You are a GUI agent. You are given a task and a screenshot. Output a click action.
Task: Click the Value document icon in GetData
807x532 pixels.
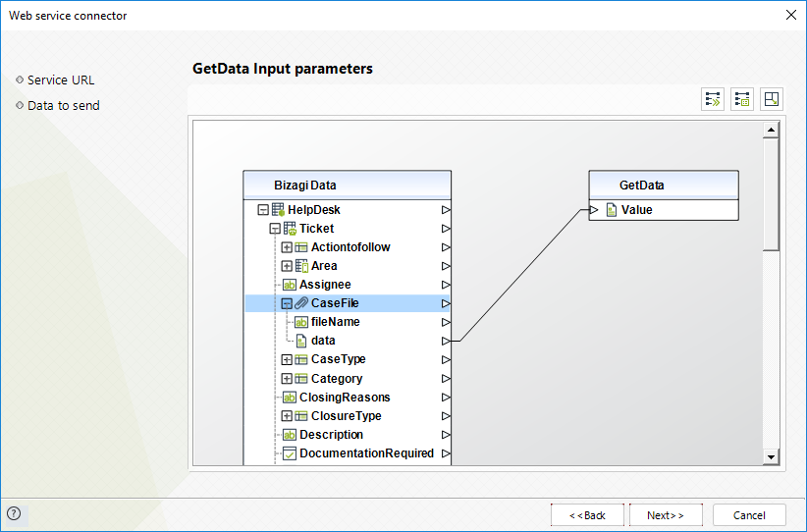(x=612, y=210)
